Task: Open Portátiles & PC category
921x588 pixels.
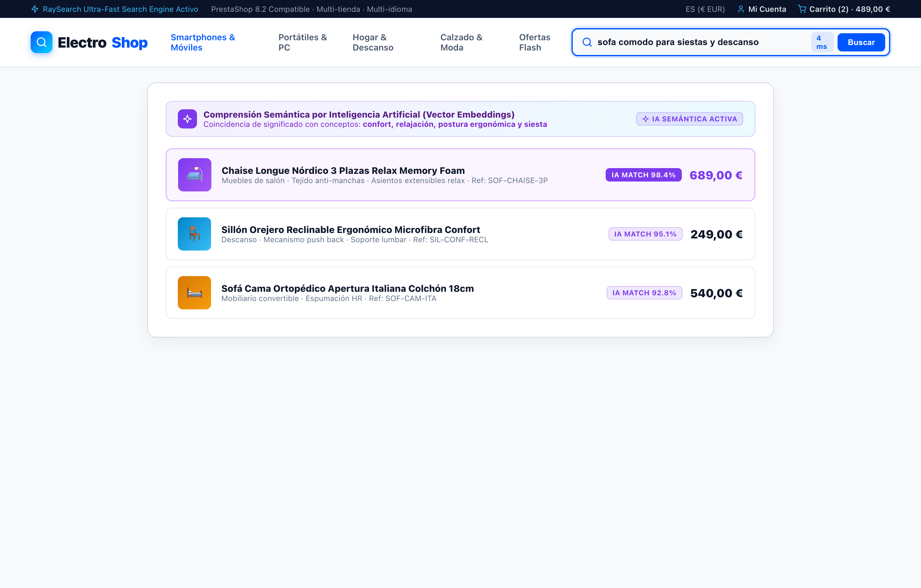Action: [303, 43]
